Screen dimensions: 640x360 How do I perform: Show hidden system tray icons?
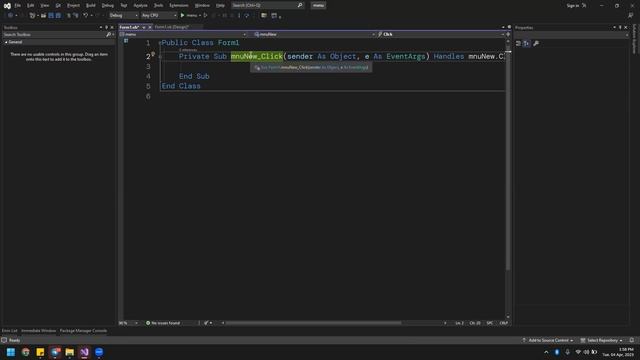546,352
